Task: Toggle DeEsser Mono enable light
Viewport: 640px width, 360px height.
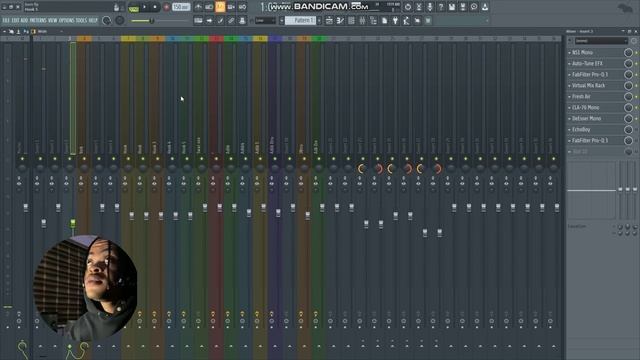Action: (x=636, y=119)
